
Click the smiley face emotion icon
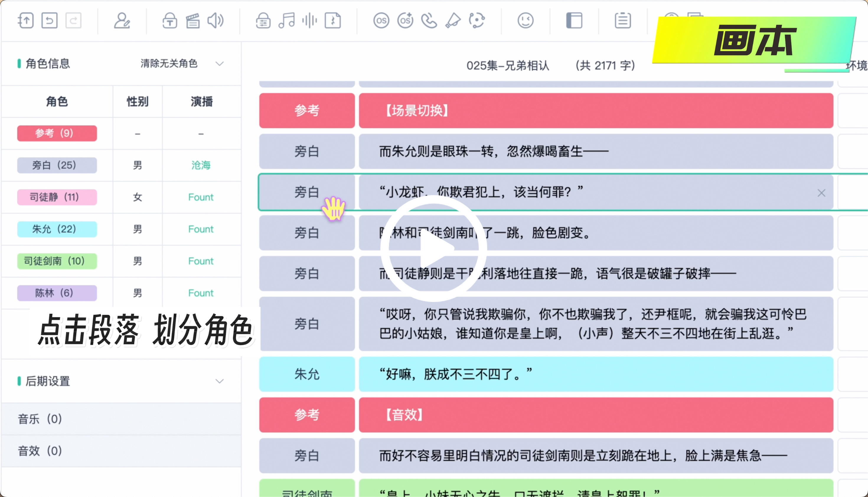[x=525, y=20]
